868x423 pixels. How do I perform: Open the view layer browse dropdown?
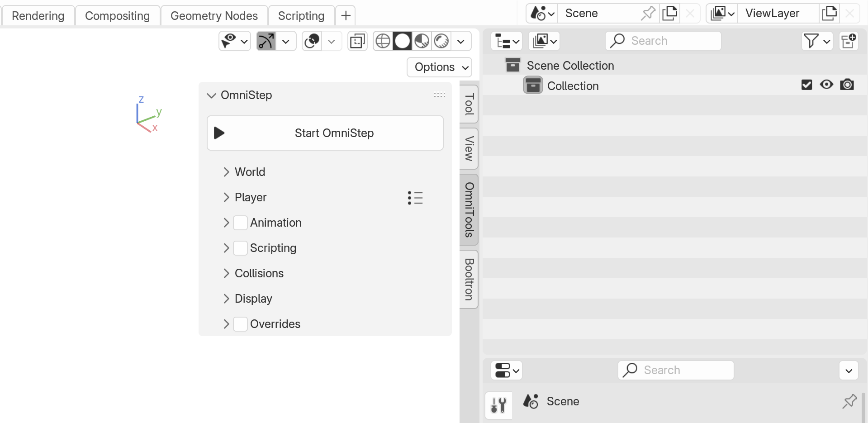point(722,13)
